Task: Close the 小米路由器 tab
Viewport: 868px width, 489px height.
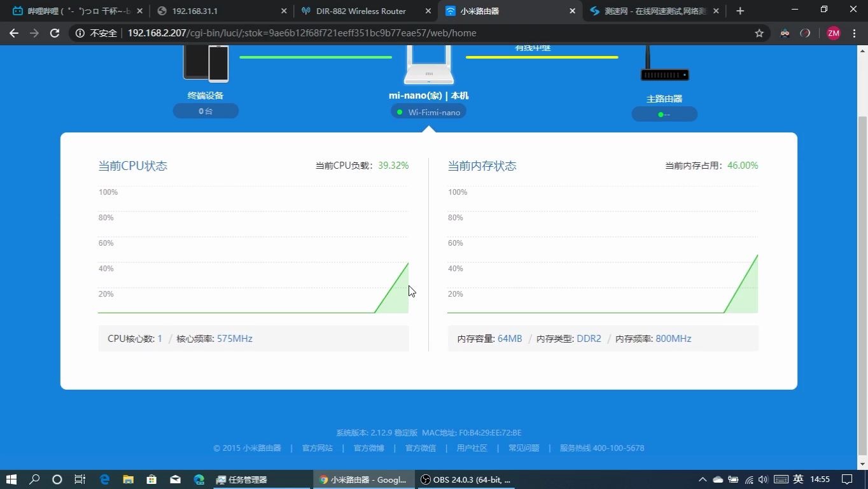Action: [x=571, y=11]
